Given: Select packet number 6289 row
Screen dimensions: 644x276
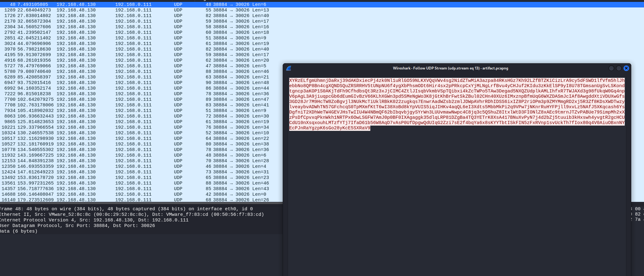Looking at the screenshot, I should pos(141,77).
